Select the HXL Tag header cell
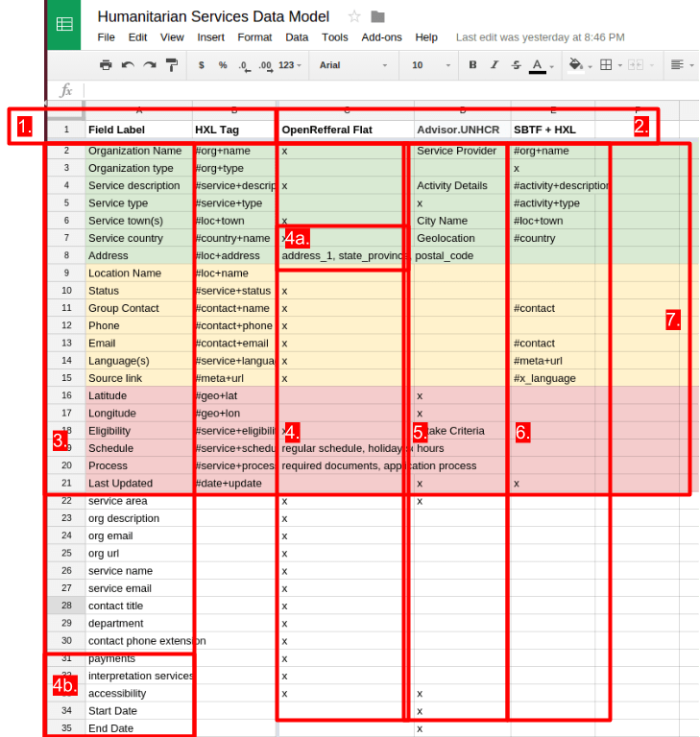Viewport: 700px width, 737px height. tap(234, 130)
